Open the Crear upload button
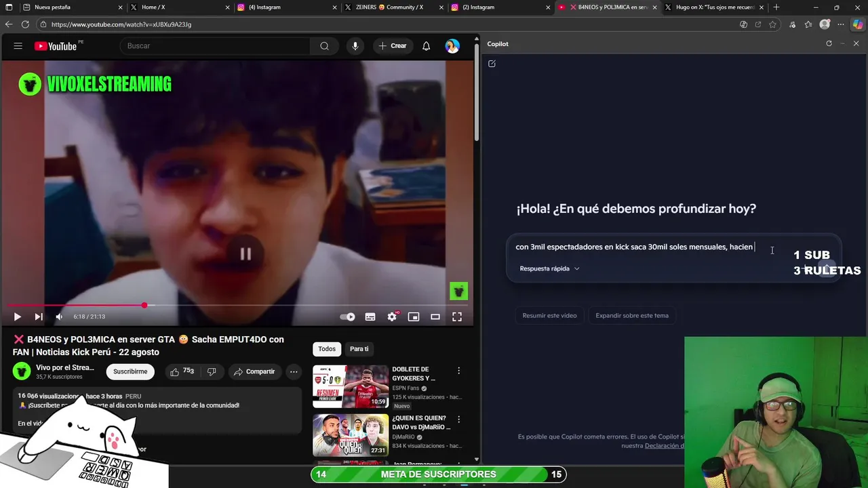The width and height of the screenshot is (868, 488). [393, 46]
